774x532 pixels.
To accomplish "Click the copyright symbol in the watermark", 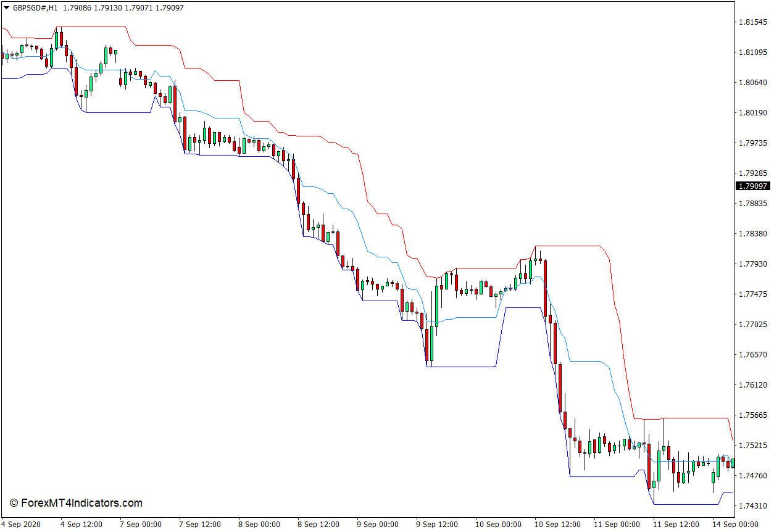I will click(14, 504).
